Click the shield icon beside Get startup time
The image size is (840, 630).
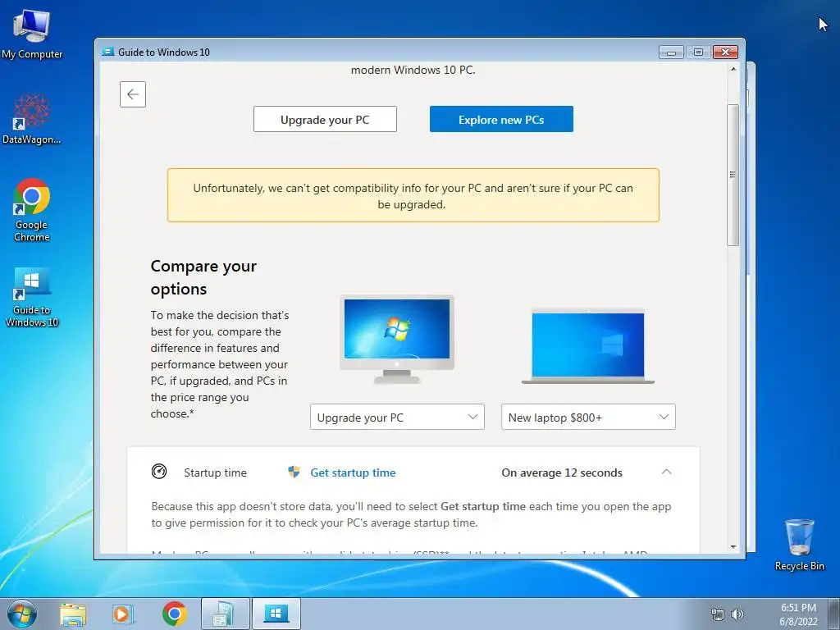click(294, 472)
